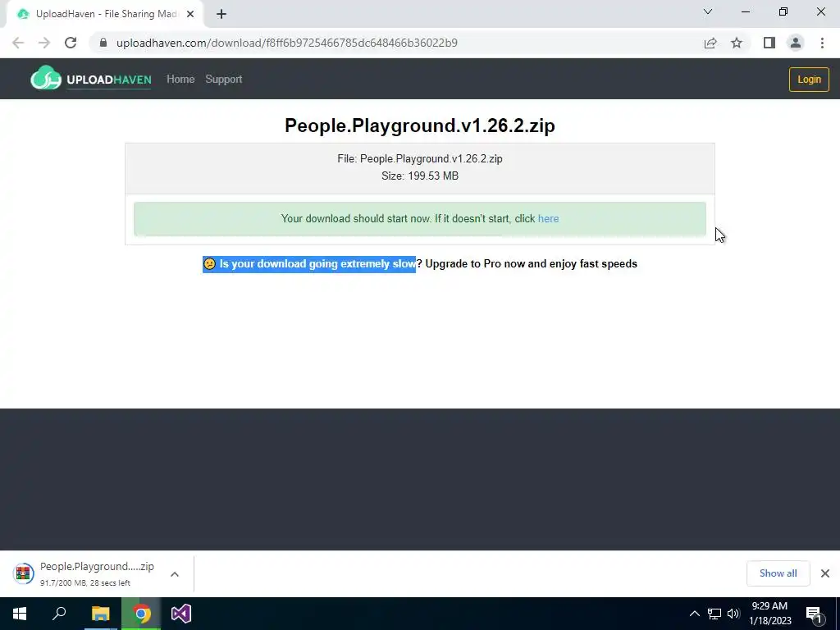Close the UploadHaven tab

tap(190, 14)
